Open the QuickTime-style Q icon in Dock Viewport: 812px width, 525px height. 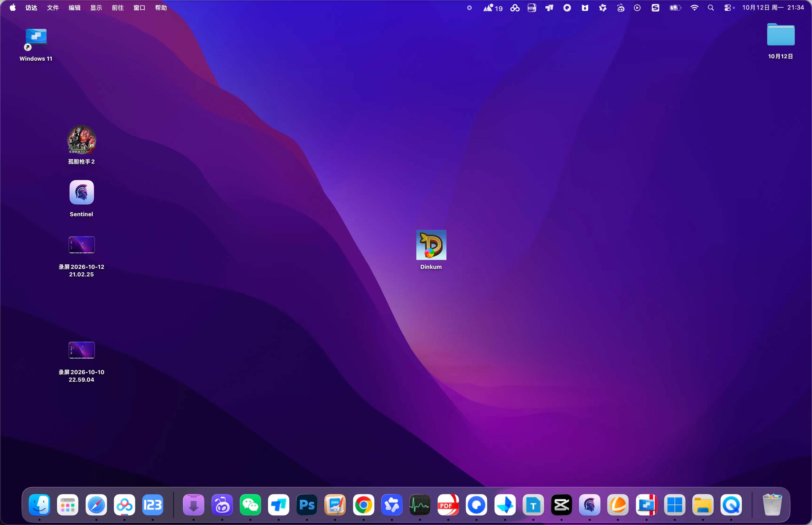[731, 505]
